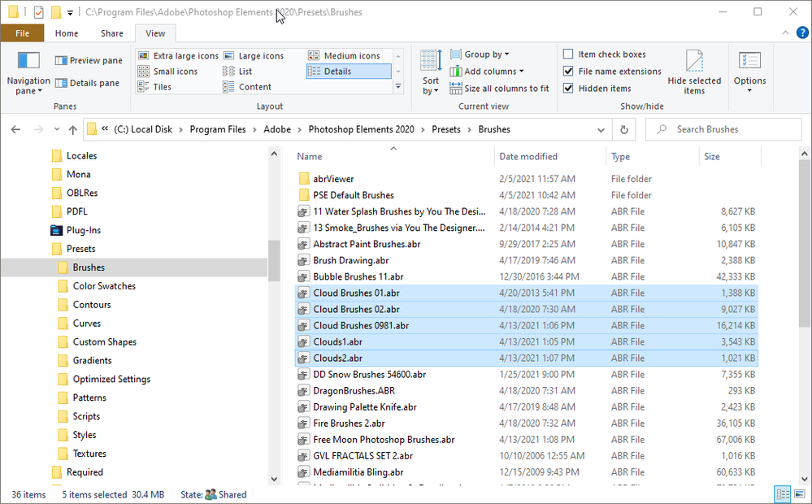This screenshot has height=504, width=812.
Task: Select the View ribbon tab
Action: point(155,33)
